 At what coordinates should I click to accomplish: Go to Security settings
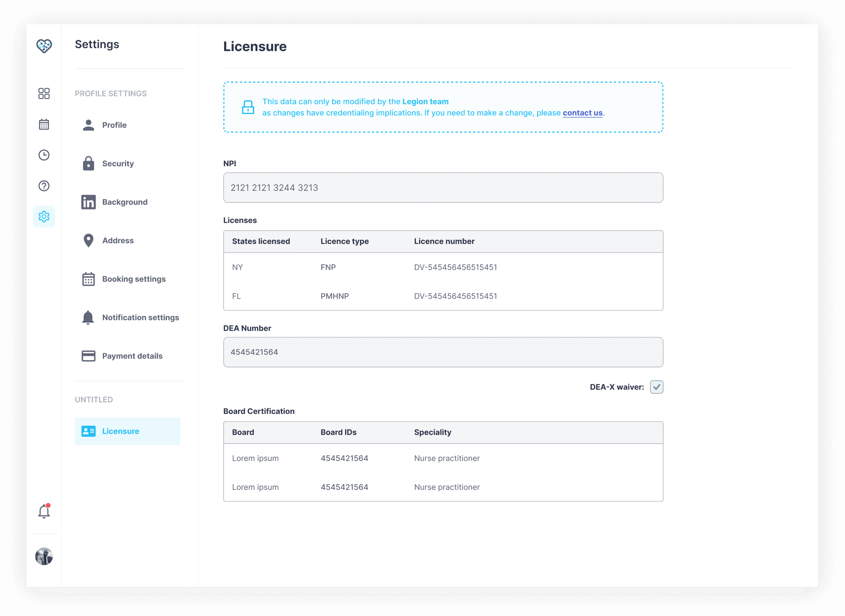pos(118,164)
